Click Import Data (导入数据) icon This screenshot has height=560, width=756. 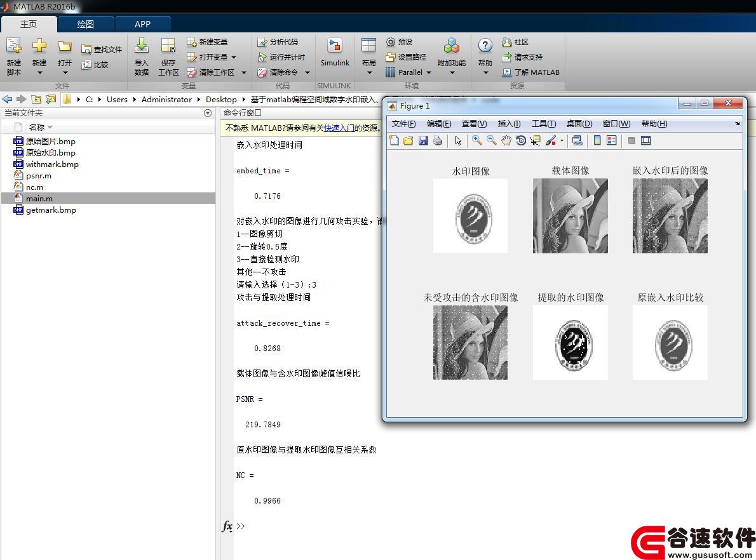pyautogui.click(x=141, y=46)
